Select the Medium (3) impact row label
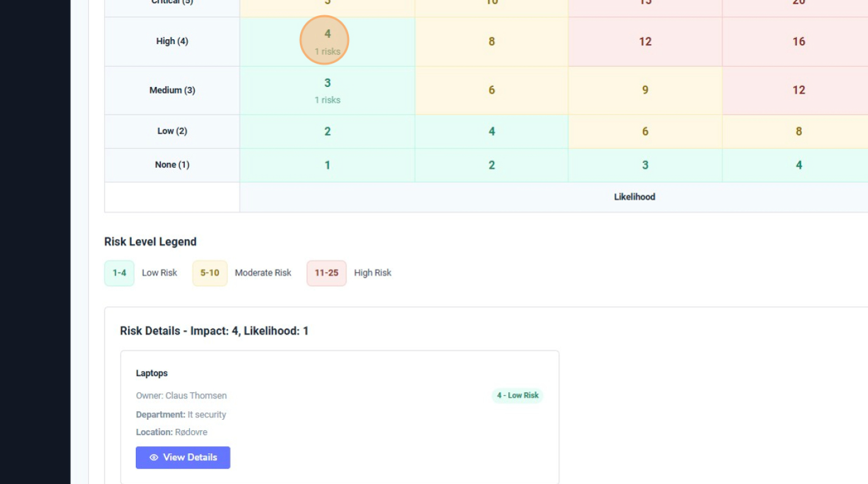868x484 pixels. 172,90
